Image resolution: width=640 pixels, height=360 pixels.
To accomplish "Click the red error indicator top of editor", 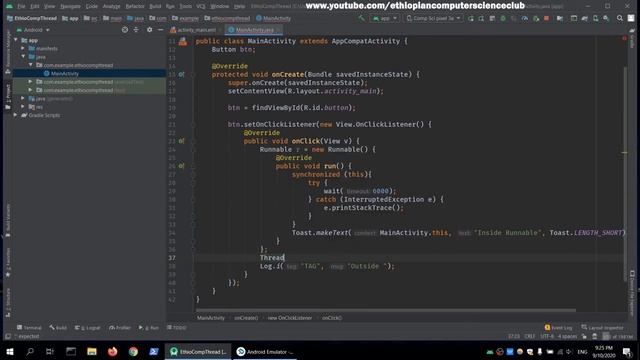I will click(624, 38).
